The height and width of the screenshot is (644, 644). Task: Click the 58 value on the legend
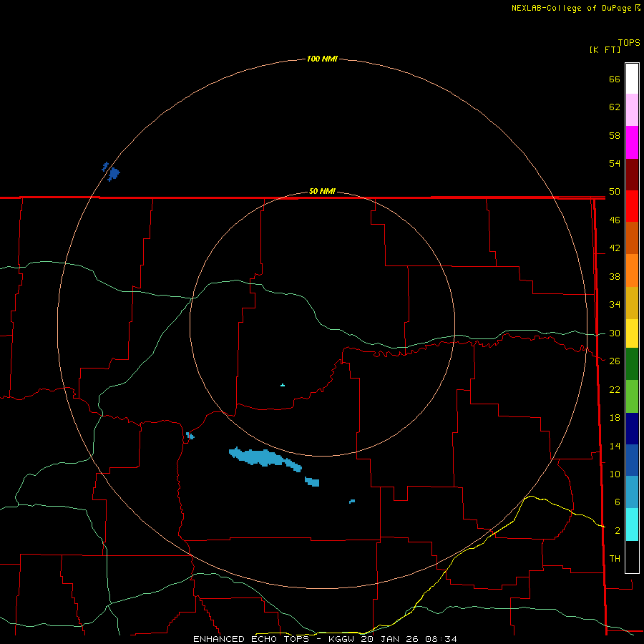(615, 135)
